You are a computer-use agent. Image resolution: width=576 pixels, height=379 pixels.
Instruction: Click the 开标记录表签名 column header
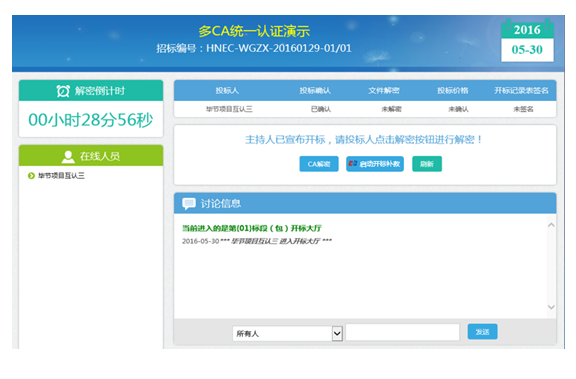pyautogui.click(x=521, y=90)
